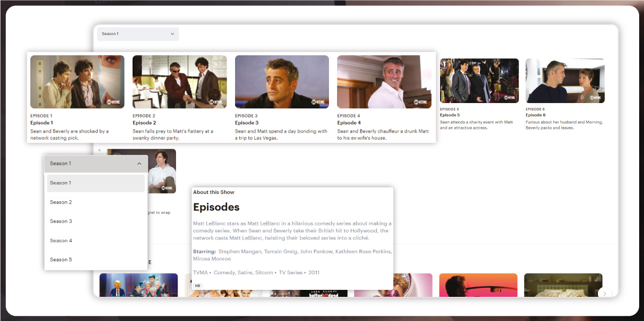Pick Season 4 in the dropdown
Image resolution: width=644 pixels, height=321 pixels.
pyautogui.click(x=96, y=240)
